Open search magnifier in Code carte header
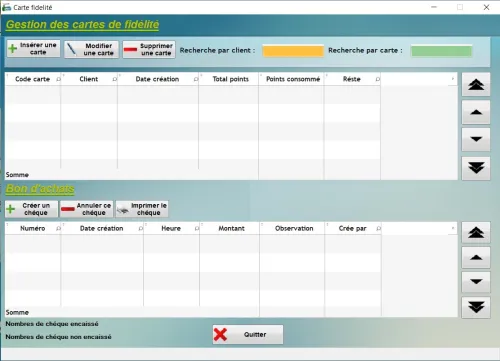 (58, 79)
